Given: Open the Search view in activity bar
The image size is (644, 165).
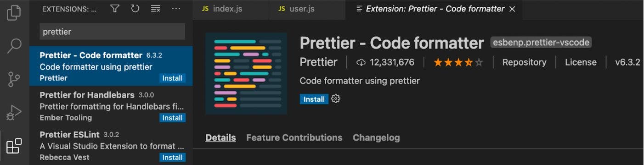Looking at the screenshot, I should [x=14, y=45].
